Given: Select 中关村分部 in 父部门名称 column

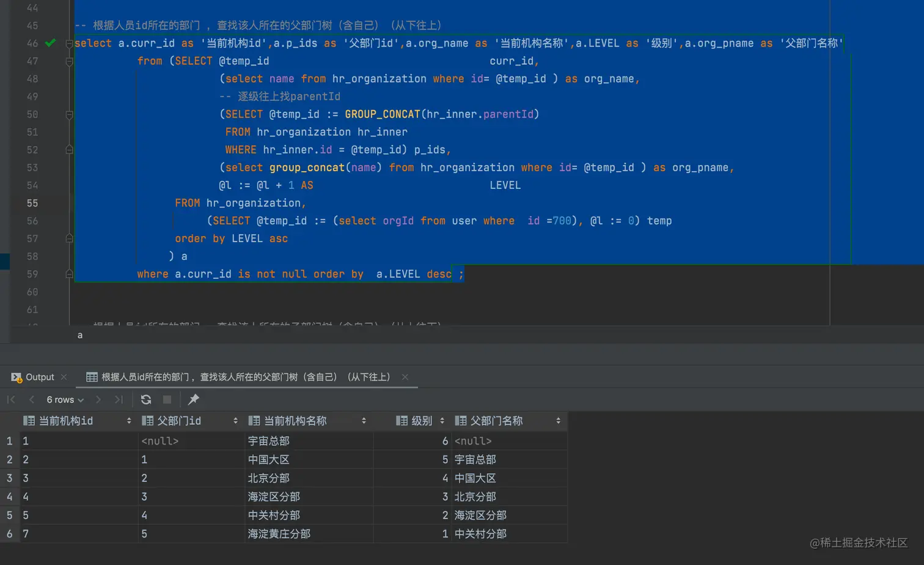Looking at the screenshot, I should (x=509, y=534).
